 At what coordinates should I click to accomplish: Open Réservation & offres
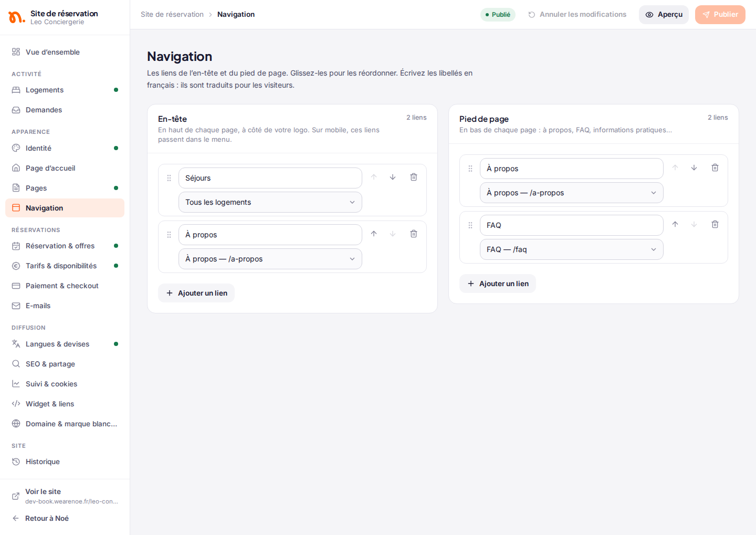point(65,246)
